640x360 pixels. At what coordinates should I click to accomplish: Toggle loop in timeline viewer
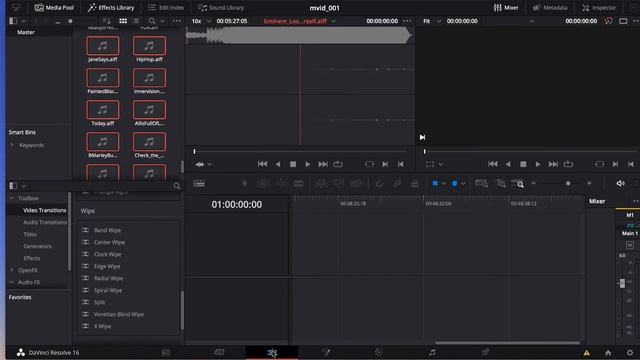[x=568, y=164]
